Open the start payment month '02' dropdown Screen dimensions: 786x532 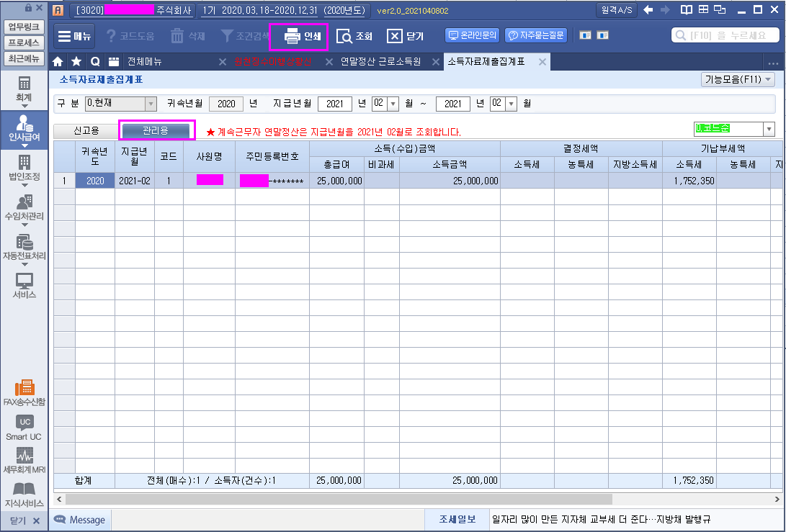coord(393,104)
